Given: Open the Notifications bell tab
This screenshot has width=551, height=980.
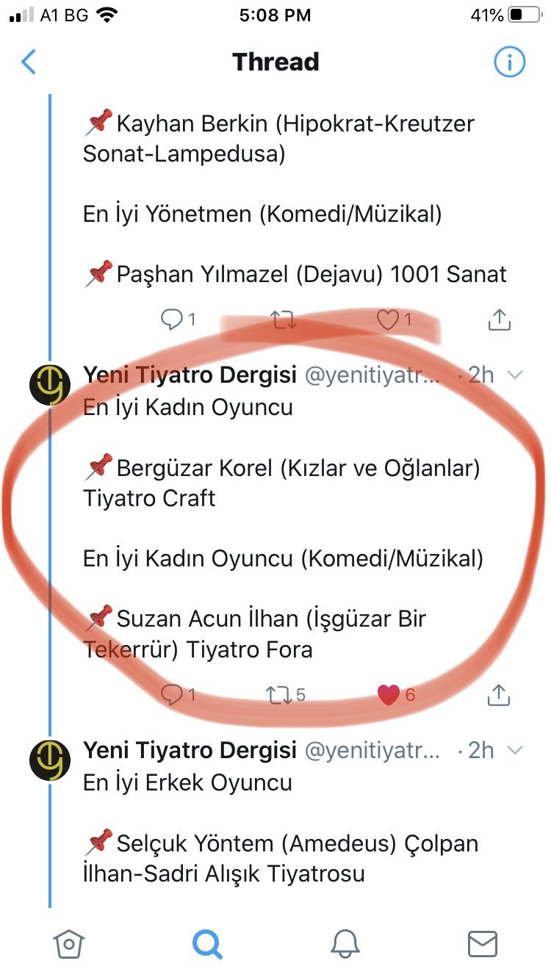Looking at the screenshot, I should pyautogui.click(x=345, y=943).
